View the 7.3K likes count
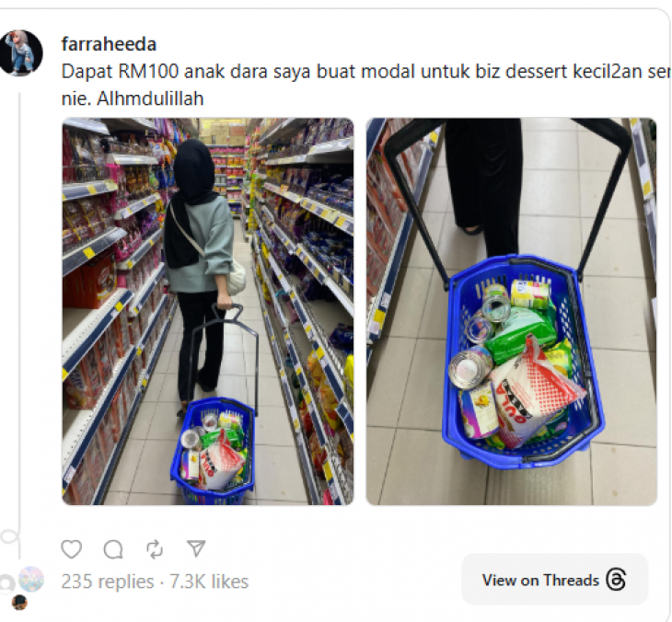Image resolution: width=672 pixels, height=622 pixels. [x=209, y=582]
